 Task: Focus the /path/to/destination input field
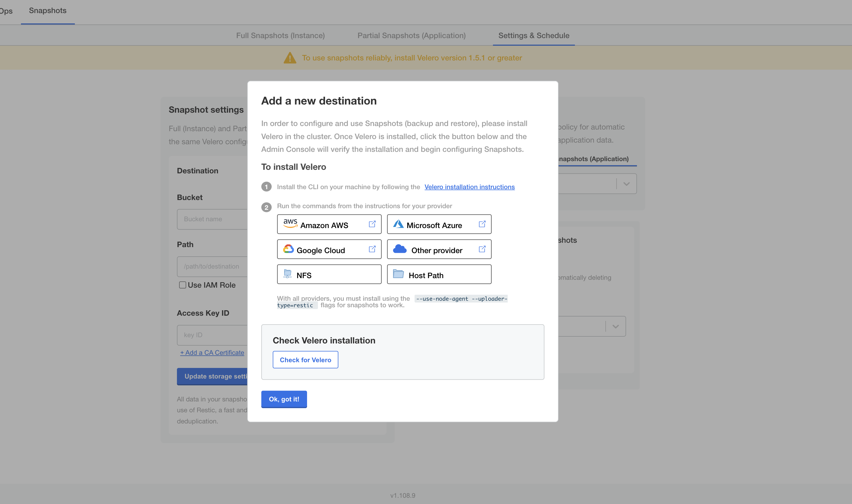coord(212,267)
